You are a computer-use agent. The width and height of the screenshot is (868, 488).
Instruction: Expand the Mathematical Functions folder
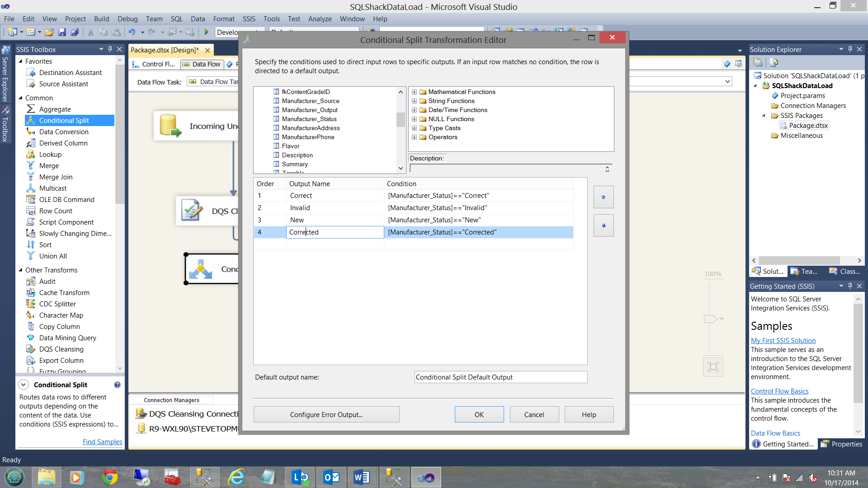[414, 92]
